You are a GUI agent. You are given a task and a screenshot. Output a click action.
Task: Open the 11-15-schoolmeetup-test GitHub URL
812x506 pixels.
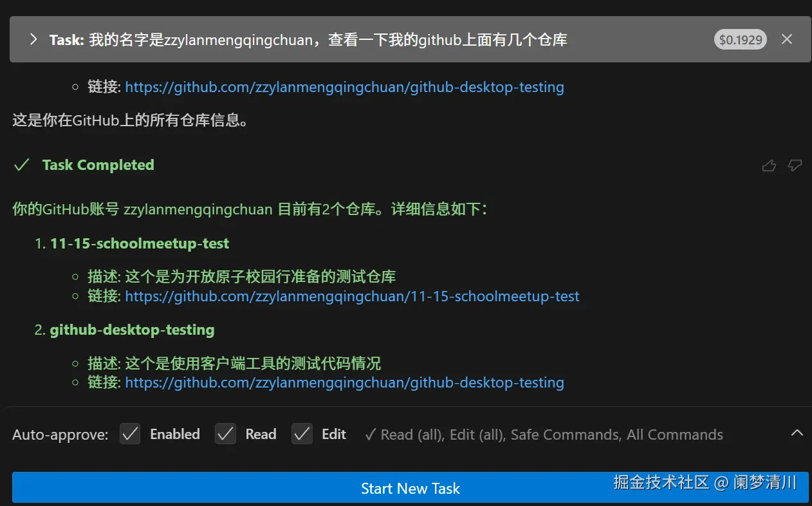coord(353,296)
